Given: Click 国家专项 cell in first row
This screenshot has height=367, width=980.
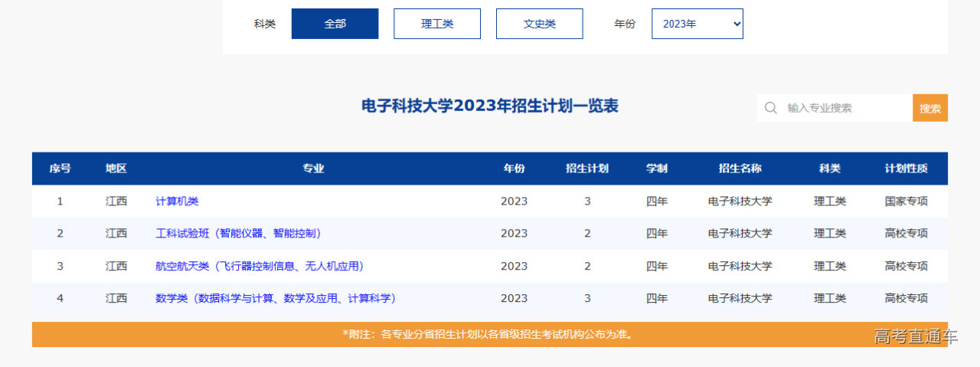Looking at the screenshot, I should pos(906,202).
